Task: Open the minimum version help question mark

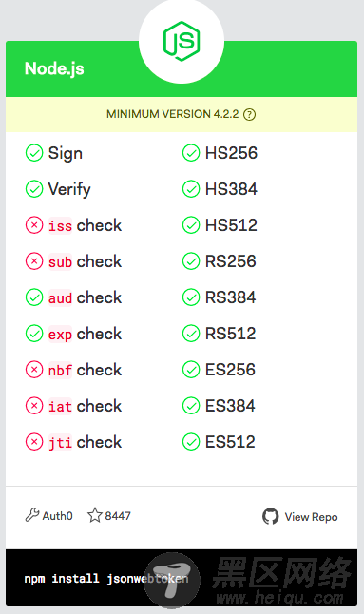Action: coord(249,115)
